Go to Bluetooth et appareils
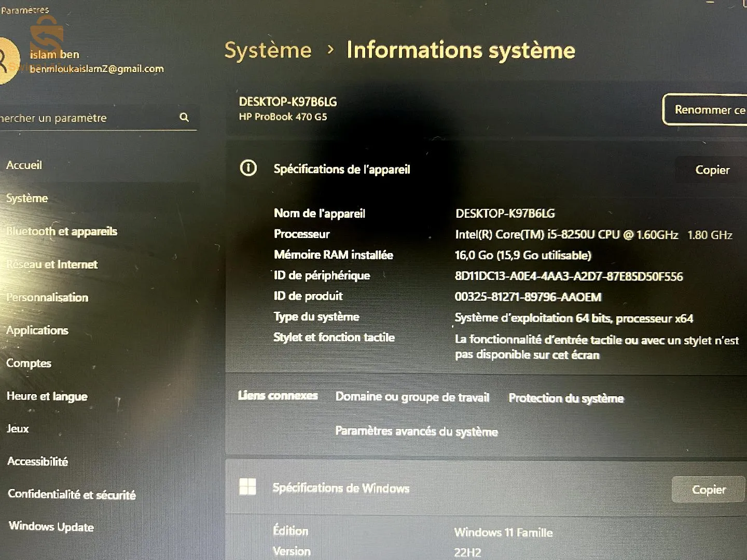Image resolution: width=747 pixels, height=560 pixels. coord(62,231)
